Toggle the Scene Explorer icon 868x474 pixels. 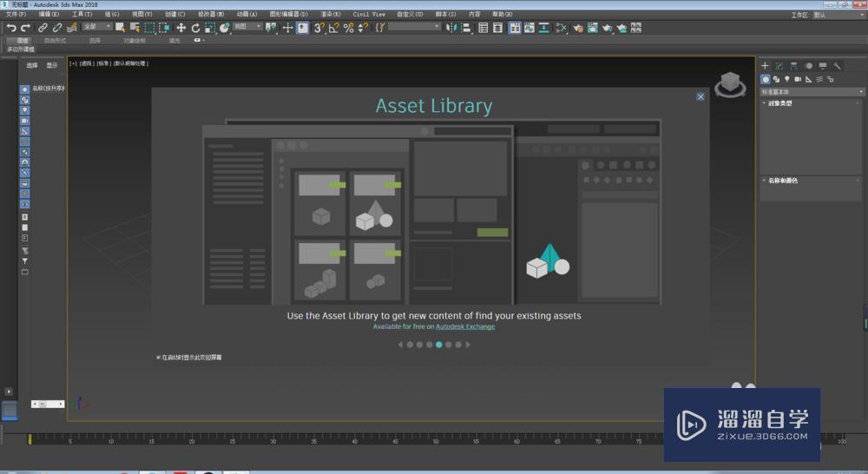(x=483, y=28)
